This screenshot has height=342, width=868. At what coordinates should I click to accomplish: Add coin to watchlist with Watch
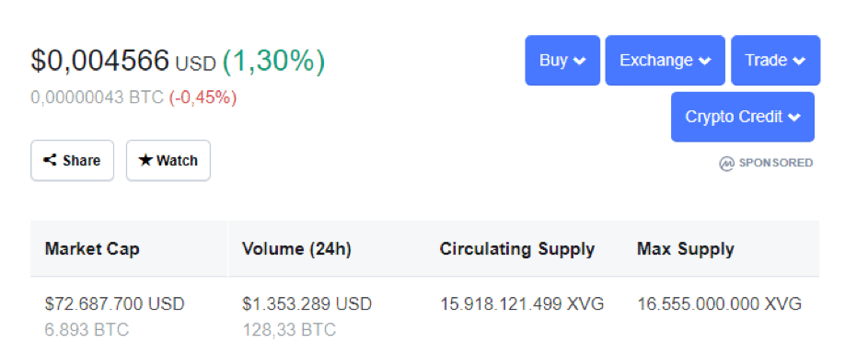(x=168, y=160)
